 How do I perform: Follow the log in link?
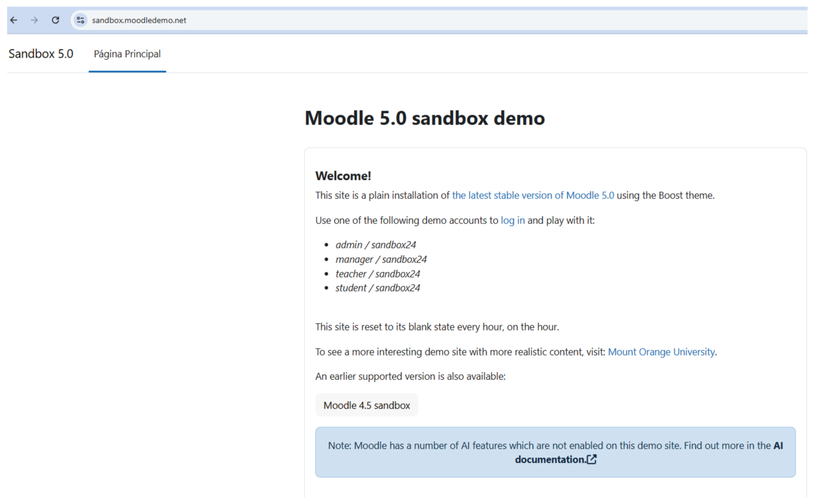click(513, 221)
